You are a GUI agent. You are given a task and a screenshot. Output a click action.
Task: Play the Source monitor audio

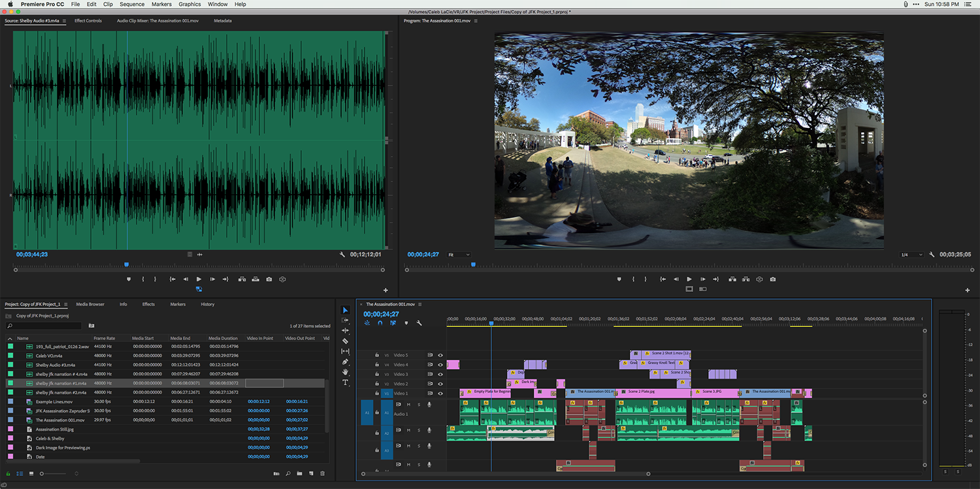(x=199, y=279)
